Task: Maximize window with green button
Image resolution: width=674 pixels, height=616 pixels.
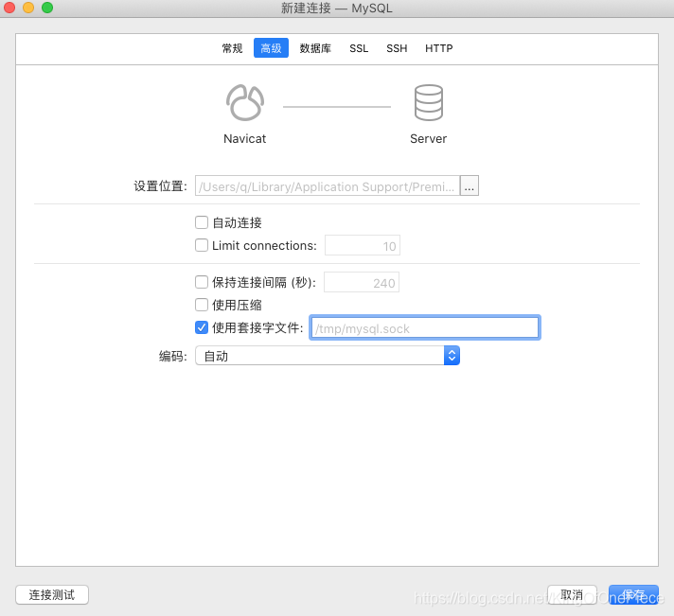Action: coord(47,8)
